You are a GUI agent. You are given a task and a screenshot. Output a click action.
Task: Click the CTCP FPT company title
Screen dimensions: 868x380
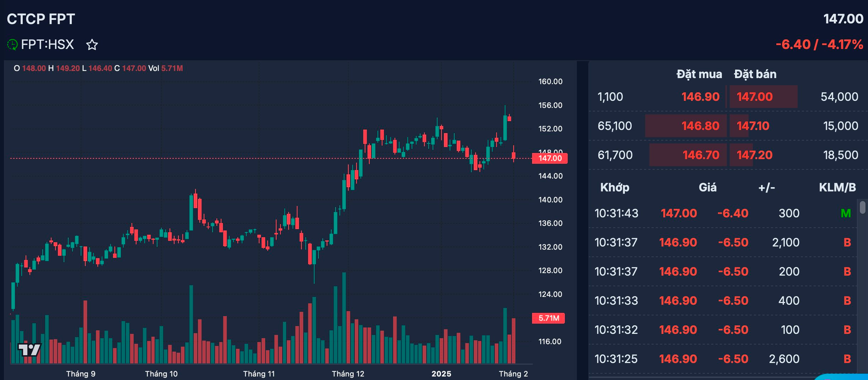41,19
